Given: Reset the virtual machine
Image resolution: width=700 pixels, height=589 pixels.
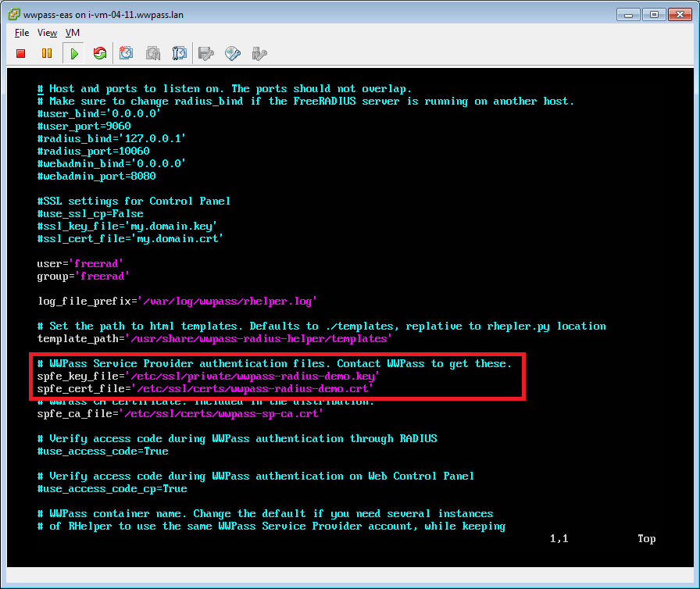Looking at the screenshot, I should pos(100,52).
